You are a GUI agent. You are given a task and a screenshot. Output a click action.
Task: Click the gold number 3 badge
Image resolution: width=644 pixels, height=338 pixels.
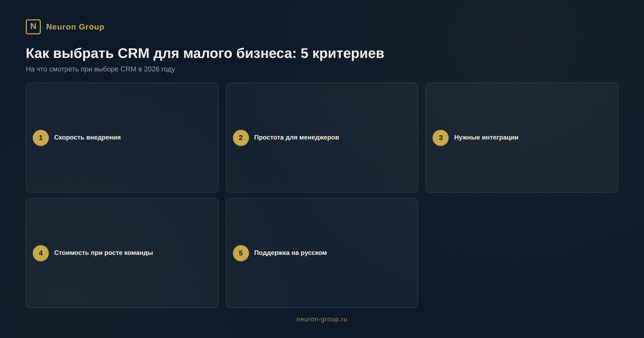(441, 138)
